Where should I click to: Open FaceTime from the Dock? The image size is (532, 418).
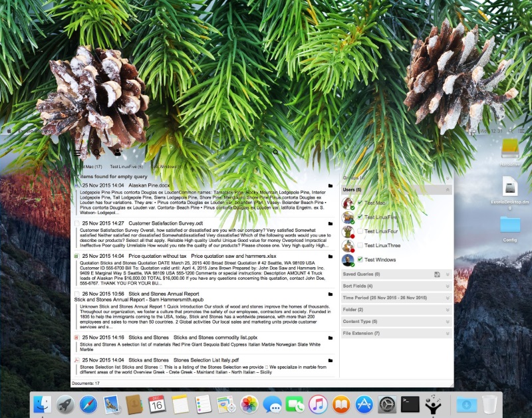295,405
